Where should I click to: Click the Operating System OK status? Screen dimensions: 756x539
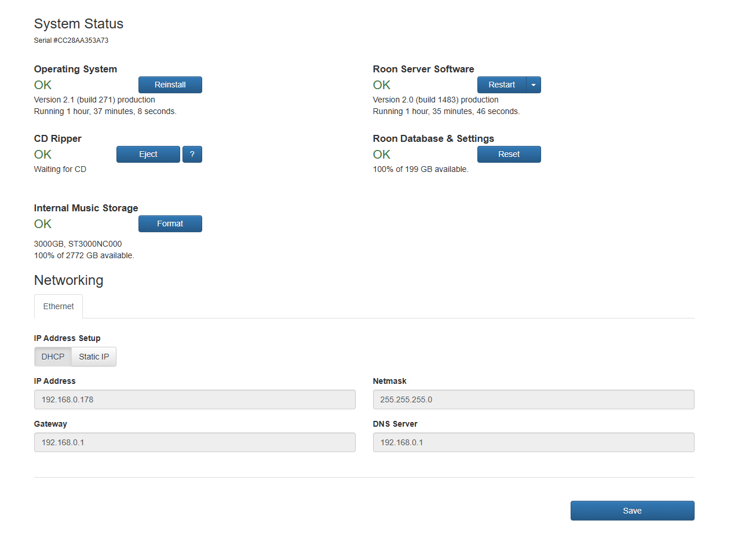coord(43,85)
